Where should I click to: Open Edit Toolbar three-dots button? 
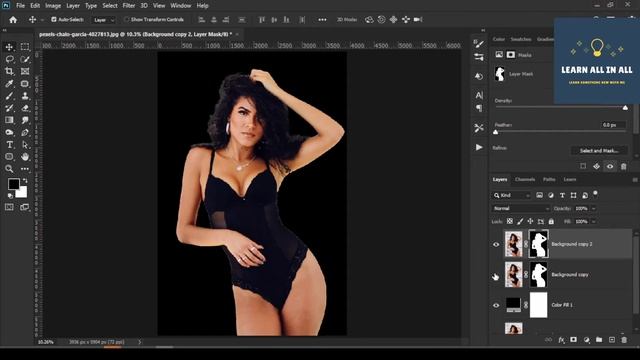click(x=25, y=169)
